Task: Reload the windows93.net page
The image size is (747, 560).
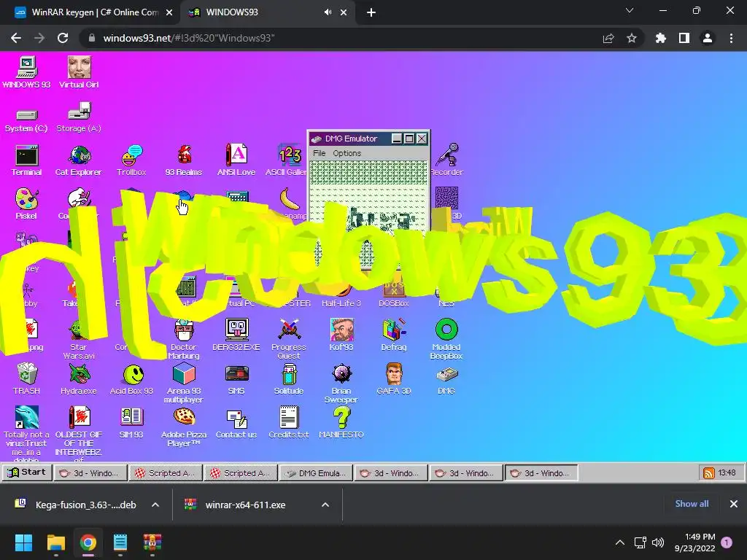Action: (x=63, y=38)
